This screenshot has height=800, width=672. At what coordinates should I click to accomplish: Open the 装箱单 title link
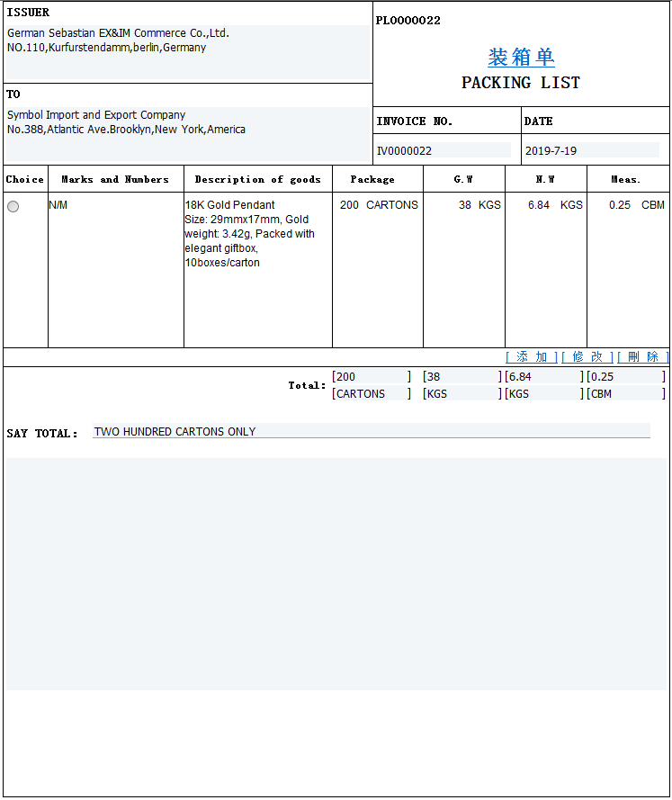(x=521, y=58)
